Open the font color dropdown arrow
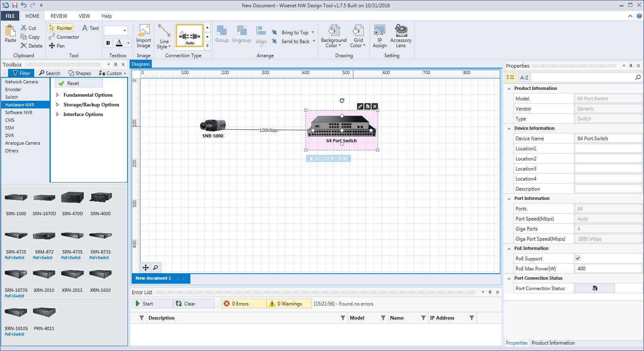Image resolution: width=644 pixels, height=351 pixels. click(x=128, y=43)
